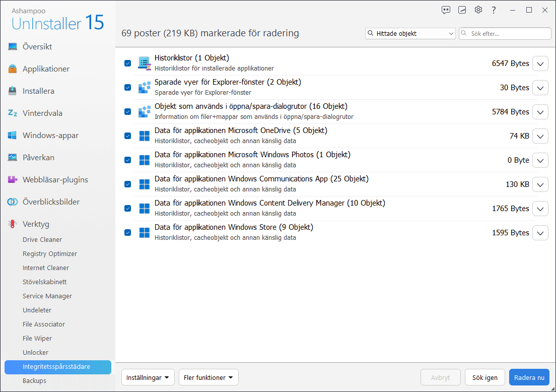556x392 pixels.
Task: Click the Översikt monitor icon
Action: tap(13, 46)
